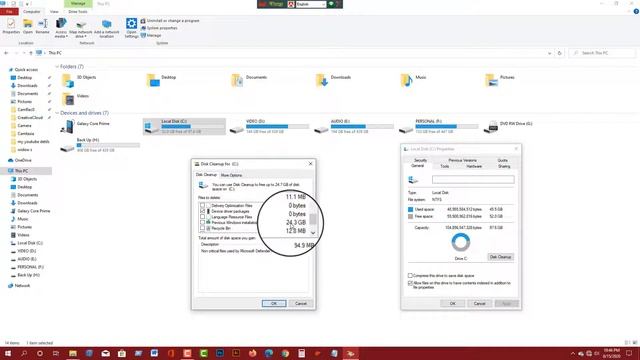
Task: Click OneDrive in the navigation pane
Action: pos(23,160)
